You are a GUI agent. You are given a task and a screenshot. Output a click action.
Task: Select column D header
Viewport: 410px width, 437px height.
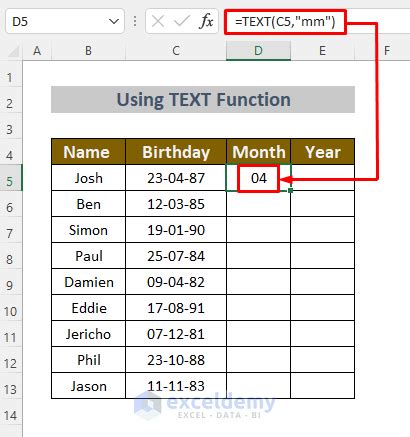tap(258, 51)
